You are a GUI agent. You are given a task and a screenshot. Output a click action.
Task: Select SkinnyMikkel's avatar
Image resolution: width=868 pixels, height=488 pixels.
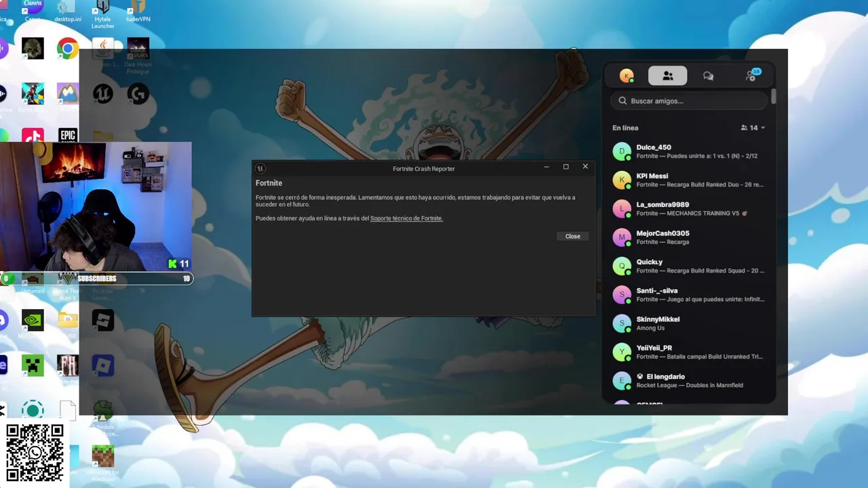tap(622, 323)
